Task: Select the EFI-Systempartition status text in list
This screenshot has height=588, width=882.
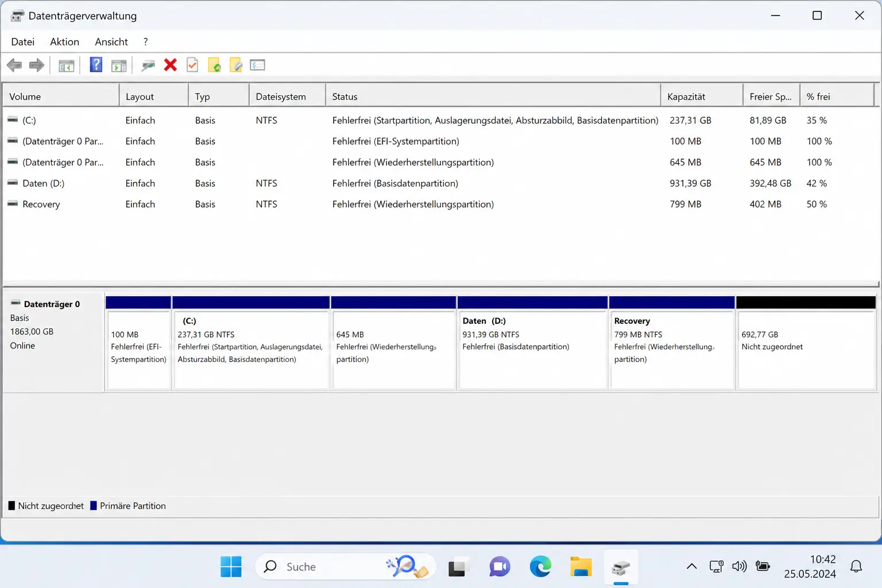Action: click(396, 141)
